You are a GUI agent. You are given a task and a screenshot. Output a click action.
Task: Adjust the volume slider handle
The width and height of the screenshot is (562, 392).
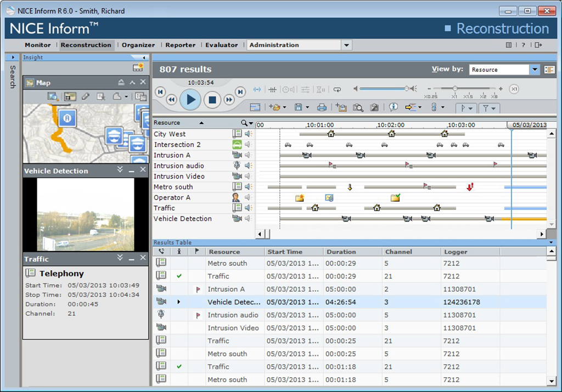pyautogui.click(x=407, y=89)
